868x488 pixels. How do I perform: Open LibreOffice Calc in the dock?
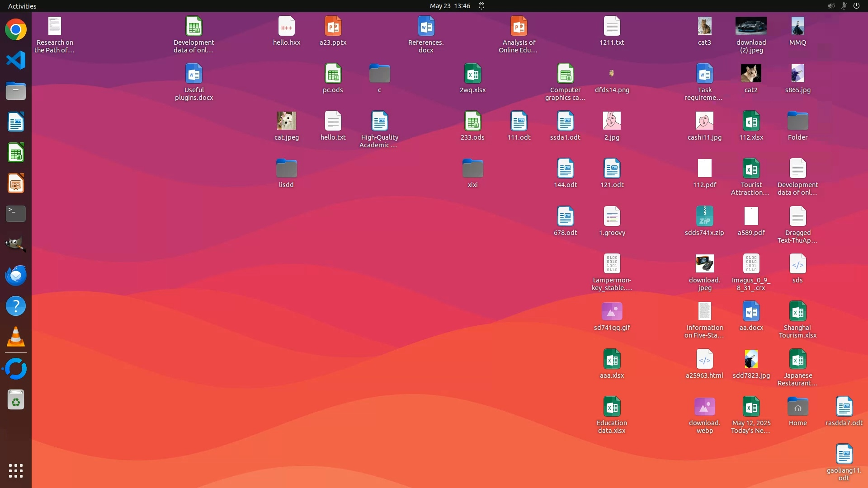16,153
